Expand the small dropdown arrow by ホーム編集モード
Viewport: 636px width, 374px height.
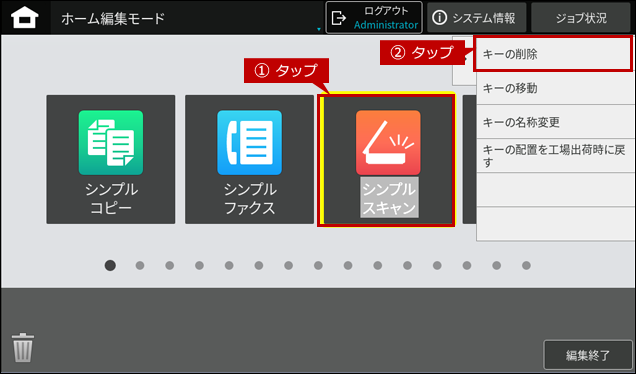coord(319,29)
